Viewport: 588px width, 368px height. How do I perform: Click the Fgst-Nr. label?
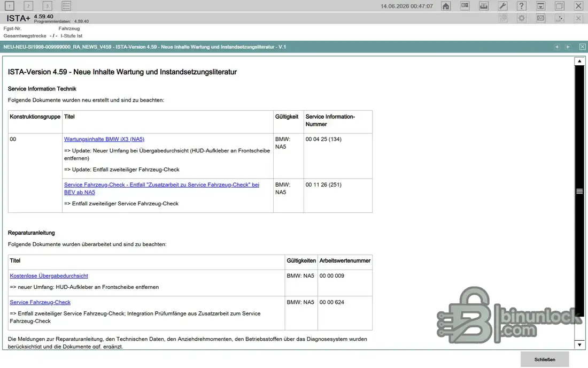(x=12, y=28)
